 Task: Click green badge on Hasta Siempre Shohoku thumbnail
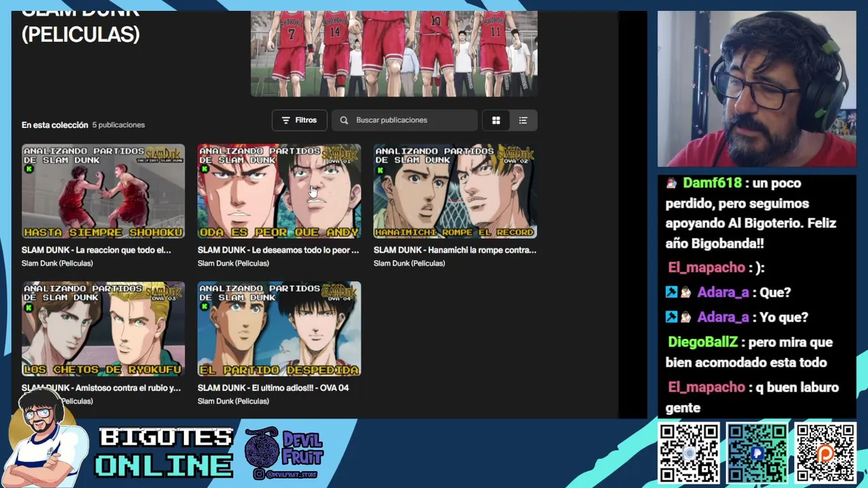click(28, 169)
